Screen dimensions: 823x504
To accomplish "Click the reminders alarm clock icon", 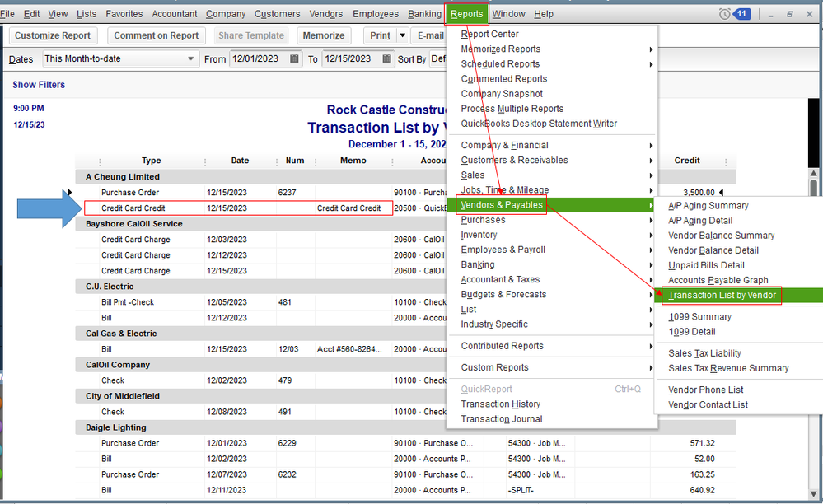I will 724,14.
